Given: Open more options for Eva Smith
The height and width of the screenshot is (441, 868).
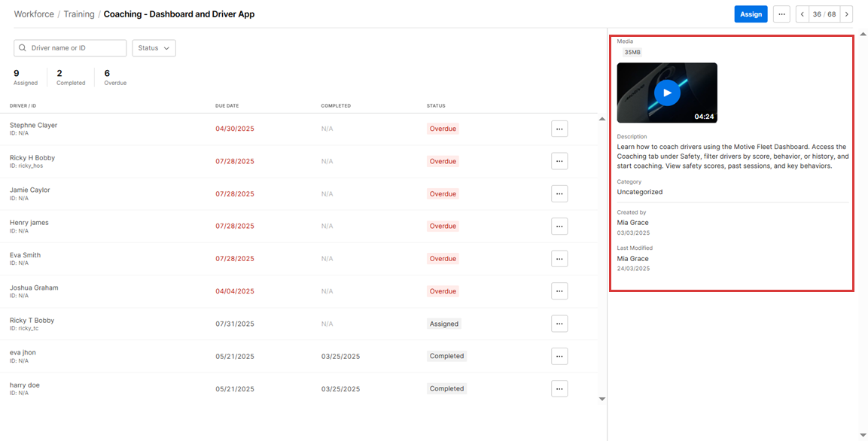Looking at the screenshot, I should tap(559, 258).
